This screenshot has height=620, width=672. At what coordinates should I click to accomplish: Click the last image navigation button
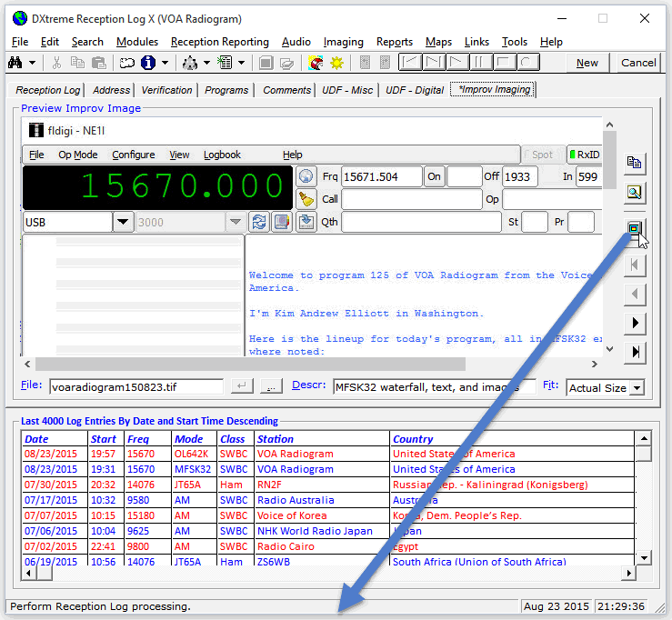coord(635,352)
